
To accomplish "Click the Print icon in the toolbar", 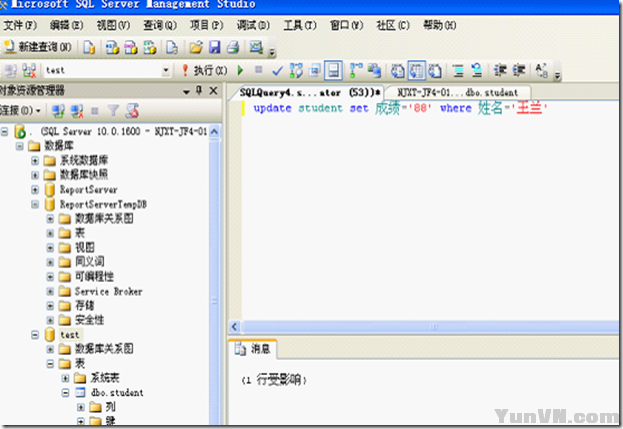I will pyautogui.click(x=233, y=48).
